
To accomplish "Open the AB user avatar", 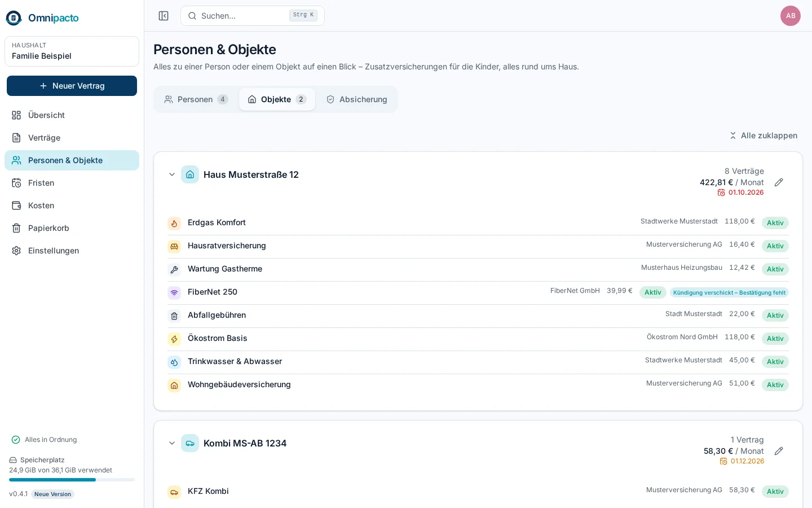I will click(x=791, y=16).
